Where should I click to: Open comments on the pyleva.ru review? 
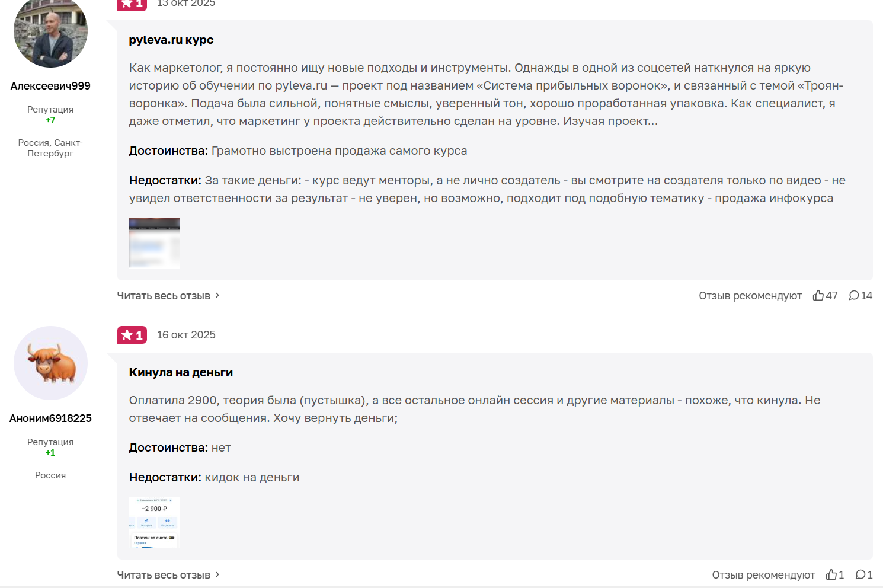[854, 295]
